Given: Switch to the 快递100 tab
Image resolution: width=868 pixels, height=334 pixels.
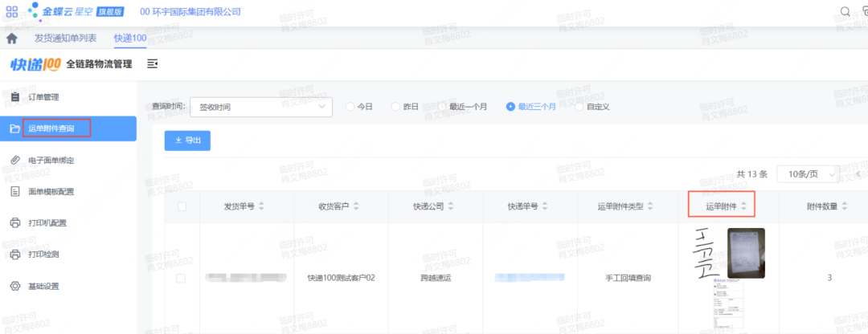Looking at the screenshot, I should click(x=130, y=39).
